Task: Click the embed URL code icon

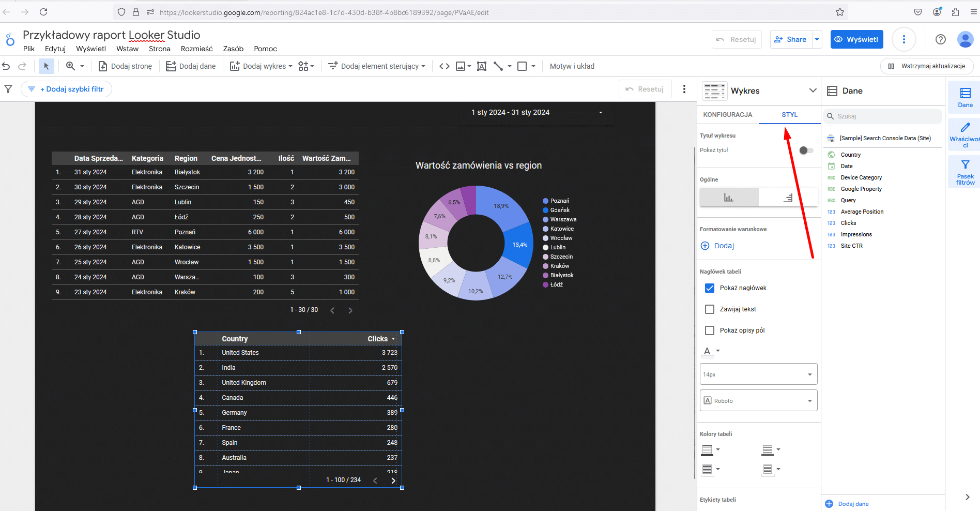Action: pos(444,66)
